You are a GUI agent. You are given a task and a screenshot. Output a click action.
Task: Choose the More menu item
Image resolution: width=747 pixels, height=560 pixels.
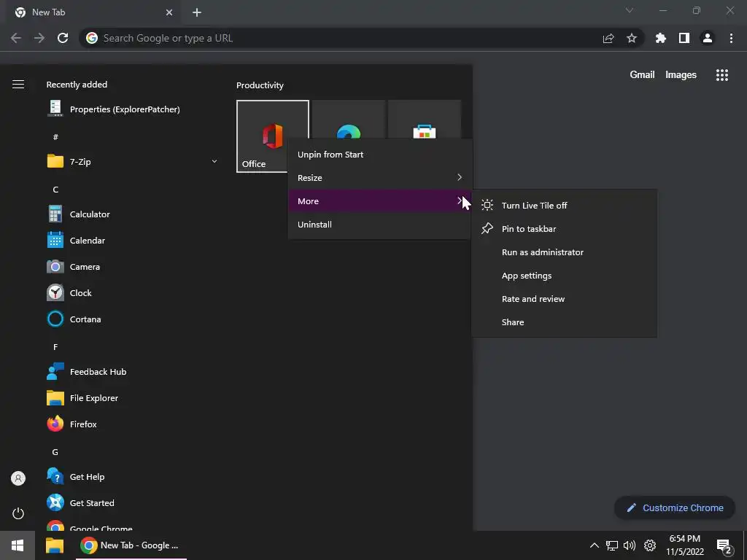coord(379,201)
